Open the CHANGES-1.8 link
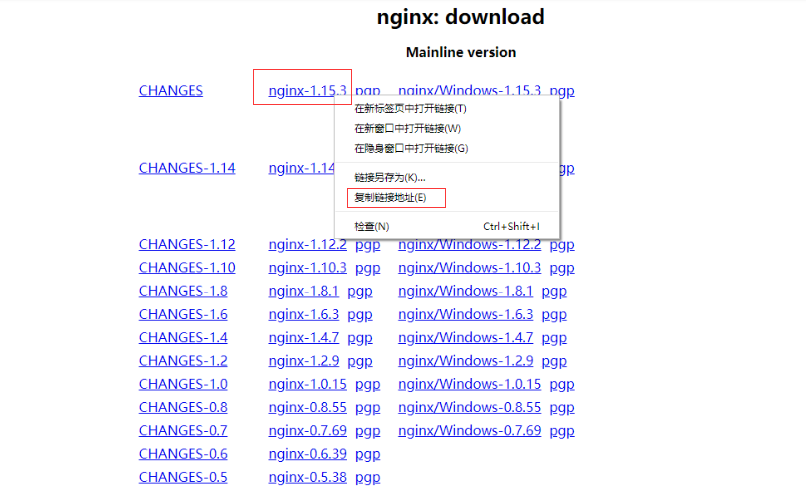806x501 pixels. point(183,291)
